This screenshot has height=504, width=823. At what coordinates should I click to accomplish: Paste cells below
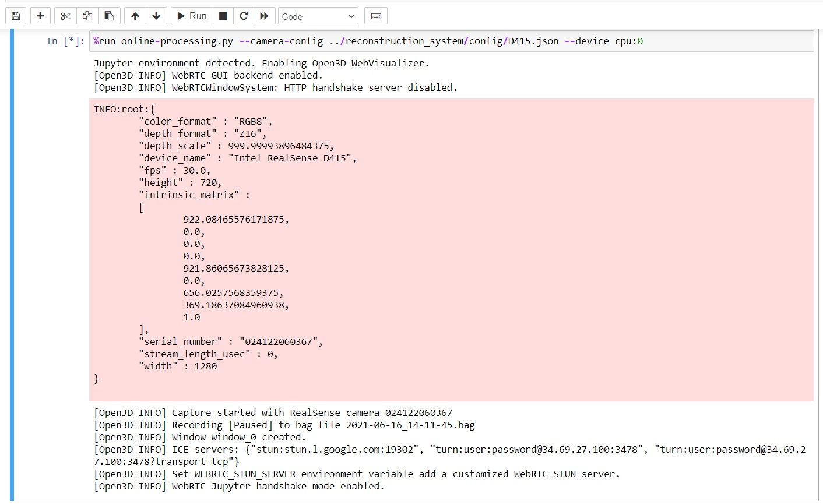[109, 16]
